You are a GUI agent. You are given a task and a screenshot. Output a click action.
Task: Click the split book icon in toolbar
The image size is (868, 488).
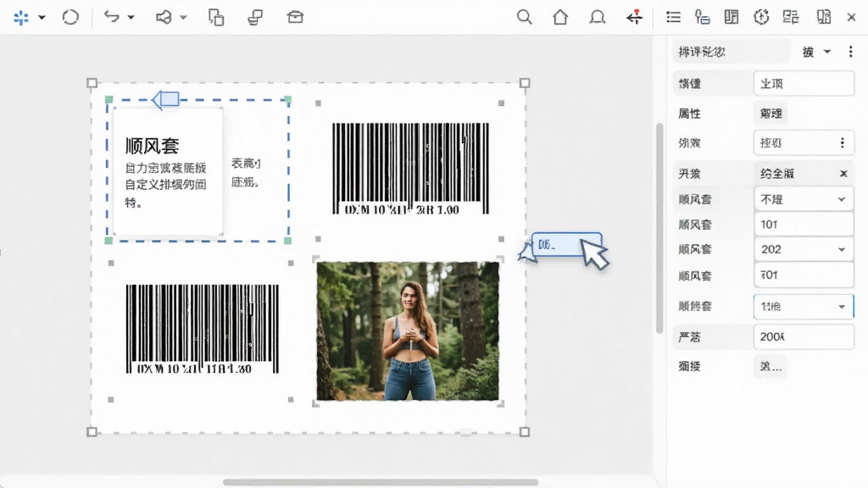824,17
